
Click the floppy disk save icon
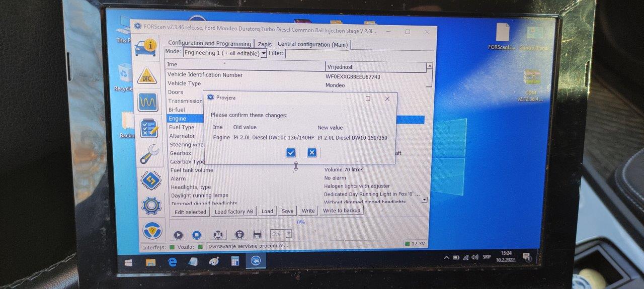[x=257, y=234]
